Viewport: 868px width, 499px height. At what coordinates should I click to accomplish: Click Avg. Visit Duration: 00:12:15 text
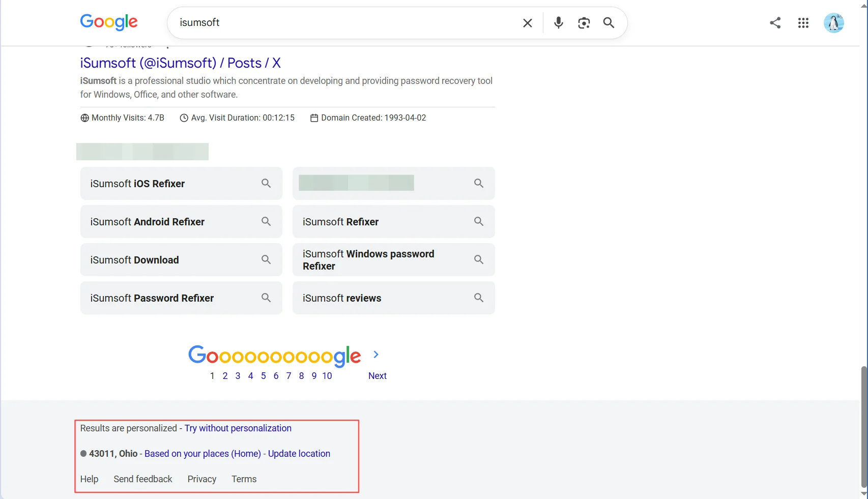point(243,118)
